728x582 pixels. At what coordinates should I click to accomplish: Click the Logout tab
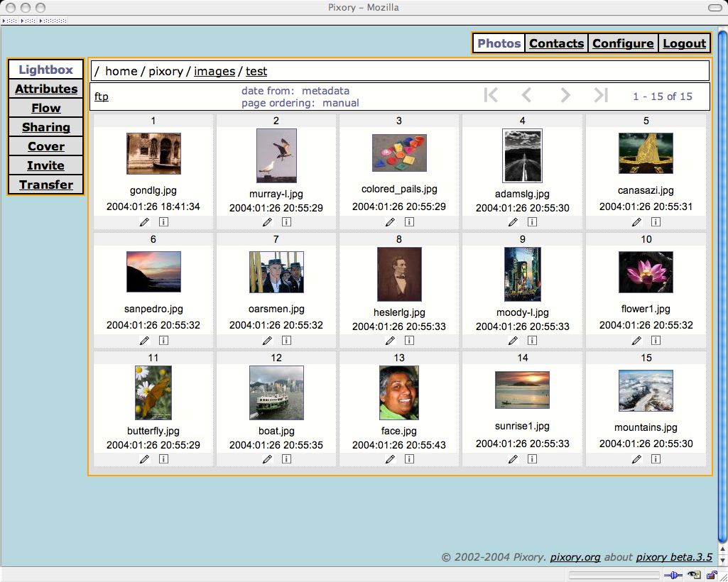[x=685, y=43]
